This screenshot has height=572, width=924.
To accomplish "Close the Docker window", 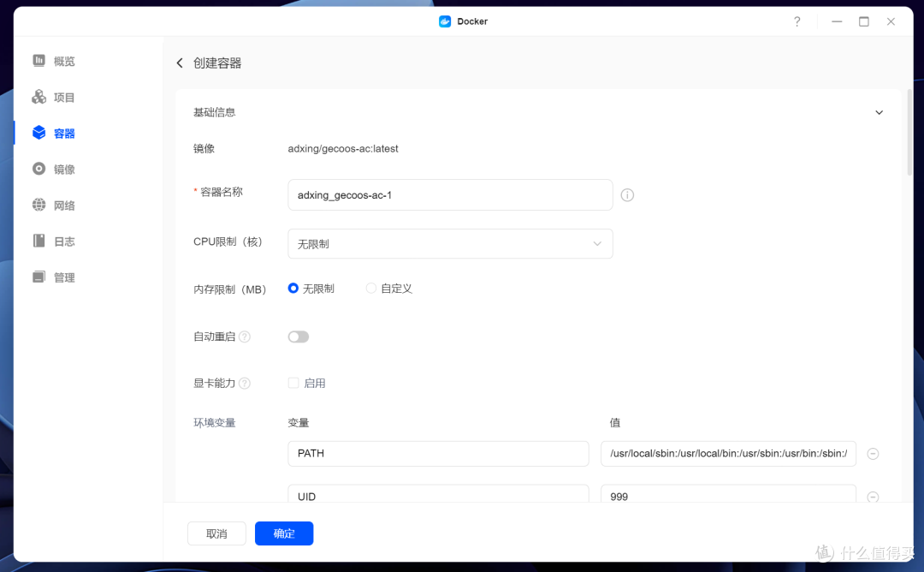I will tap(891, 21).
